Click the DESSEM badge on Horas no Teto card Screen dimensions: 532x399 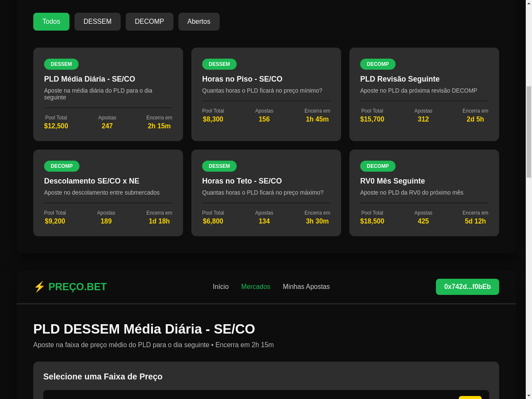(x=219, y=166)
